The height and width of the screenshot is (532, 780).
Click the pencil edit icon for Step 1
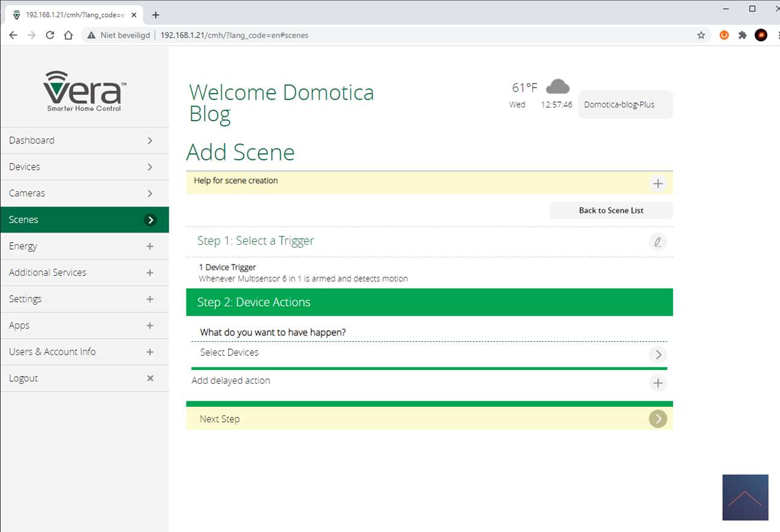coord(658,242)
